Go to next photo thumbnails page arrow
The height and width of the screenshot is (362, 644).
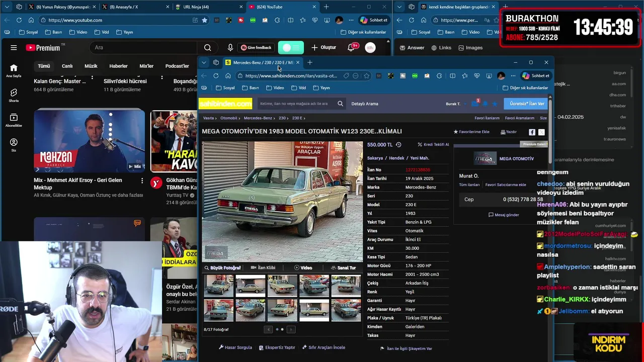[x=291, y=329]
